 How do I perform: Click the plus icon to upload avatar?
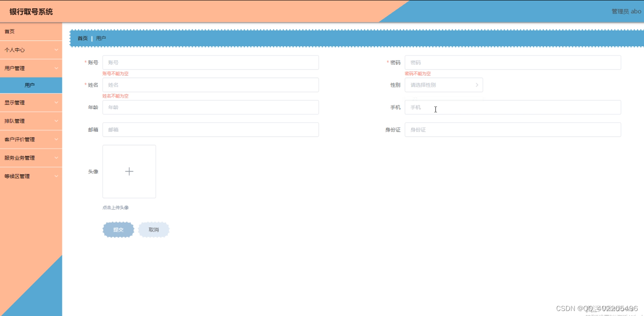pos(129,172)
